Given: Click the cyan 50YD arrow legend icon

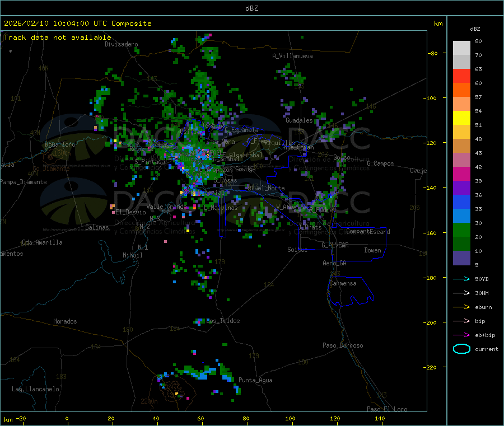Looking at the screenshot, I should 461,279.
